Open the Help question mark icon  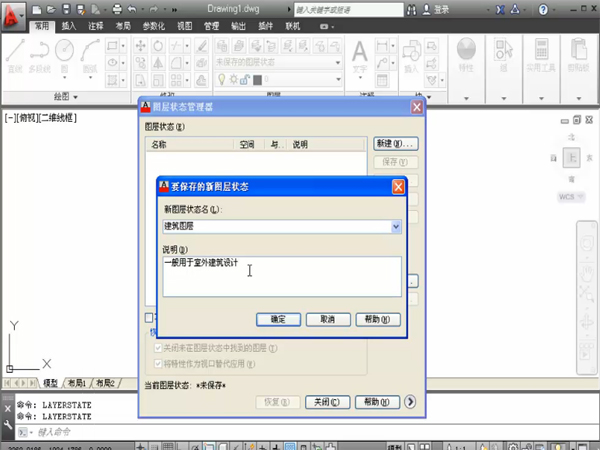point(543,10)
